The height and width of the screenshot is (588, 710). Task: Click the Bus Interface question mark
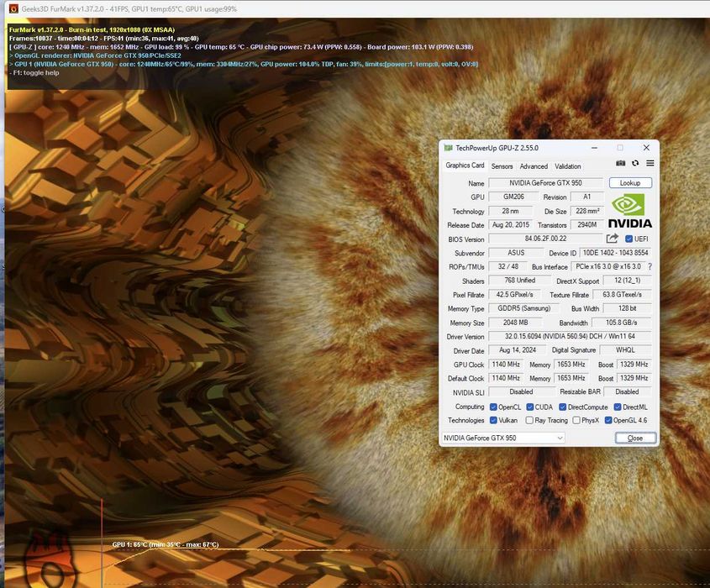(650, 266)
